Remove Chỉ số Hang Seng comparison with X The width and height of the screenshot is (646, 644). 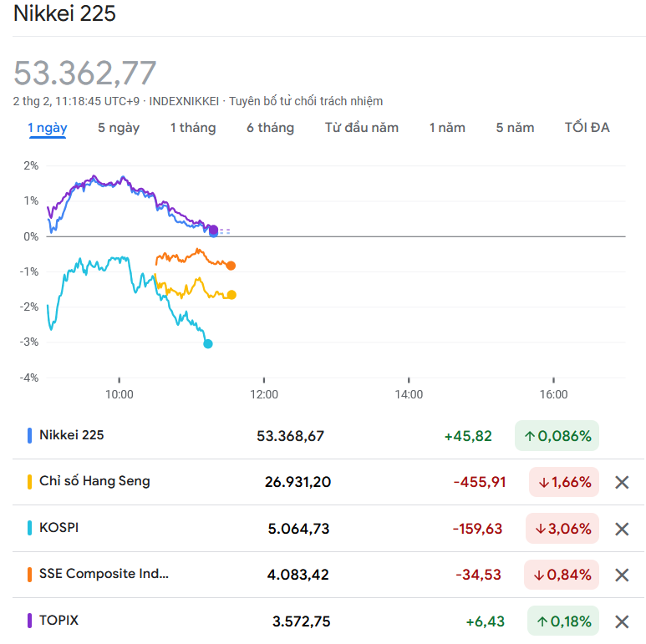622,483
